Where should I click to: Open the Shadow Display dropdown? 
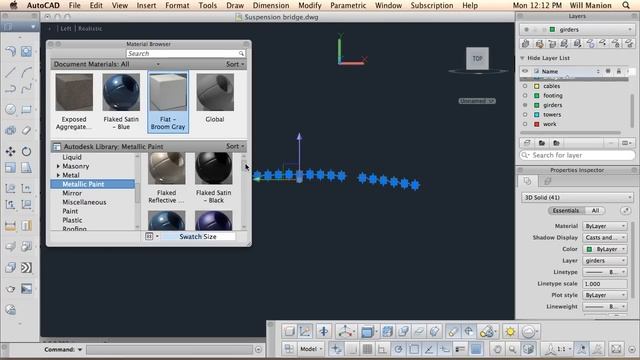tap(605, 238)
